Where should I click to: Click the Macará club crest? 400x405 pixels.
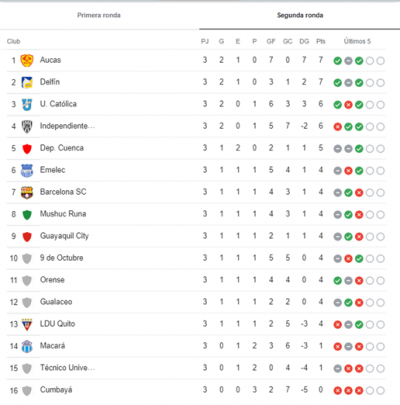(27, 346)
